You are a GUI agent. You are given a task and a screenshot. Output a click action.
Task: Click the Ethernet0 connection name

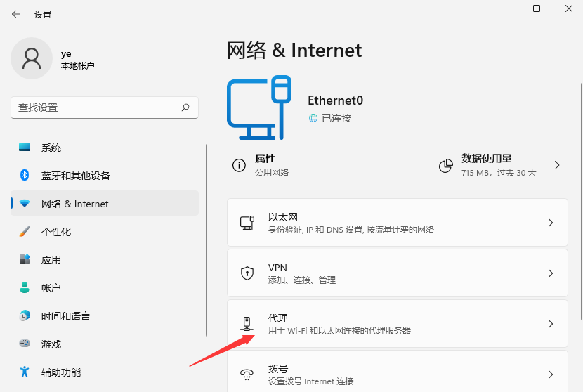coord(335,100)
